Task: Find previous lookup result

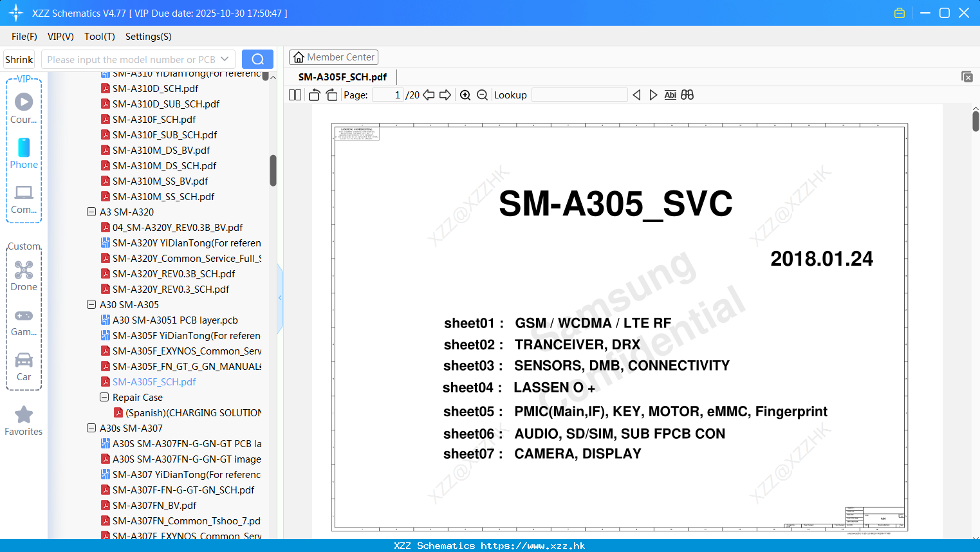Action: coord(636,95)
